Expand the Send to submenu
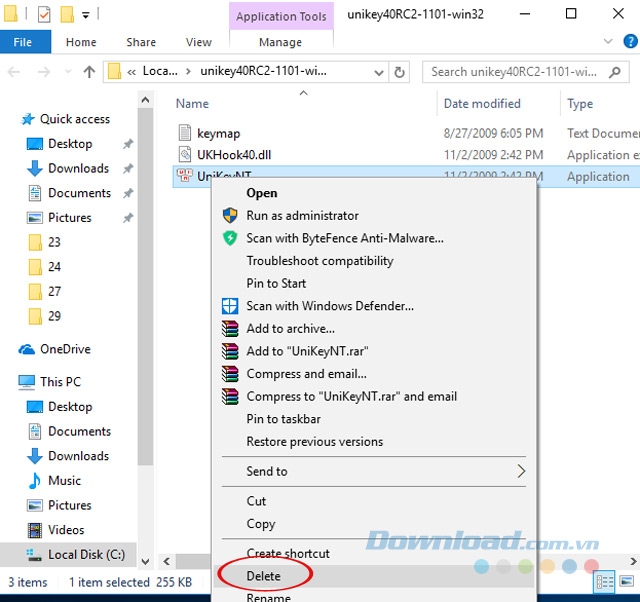Screen dimensions: 640x602 pos(374,471)
